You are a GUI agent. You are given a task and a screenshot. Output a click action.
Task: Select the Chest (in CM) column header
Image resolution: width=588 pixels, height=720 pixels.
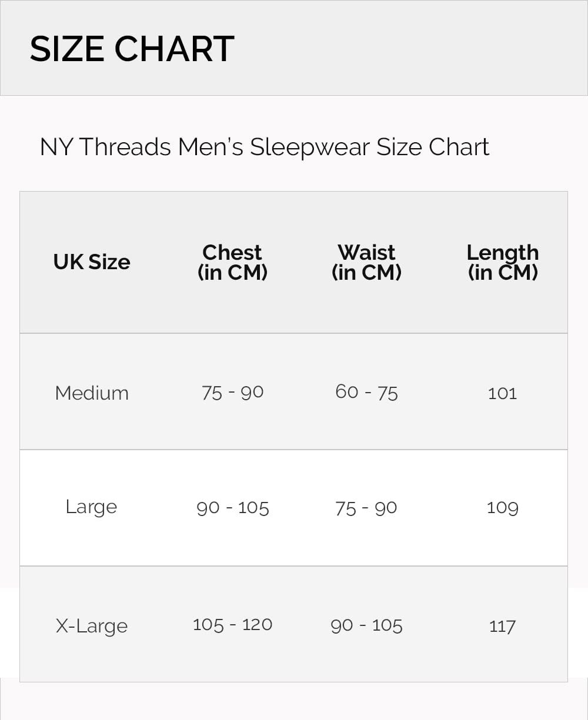pyautogui.click(x=232, y=262)
